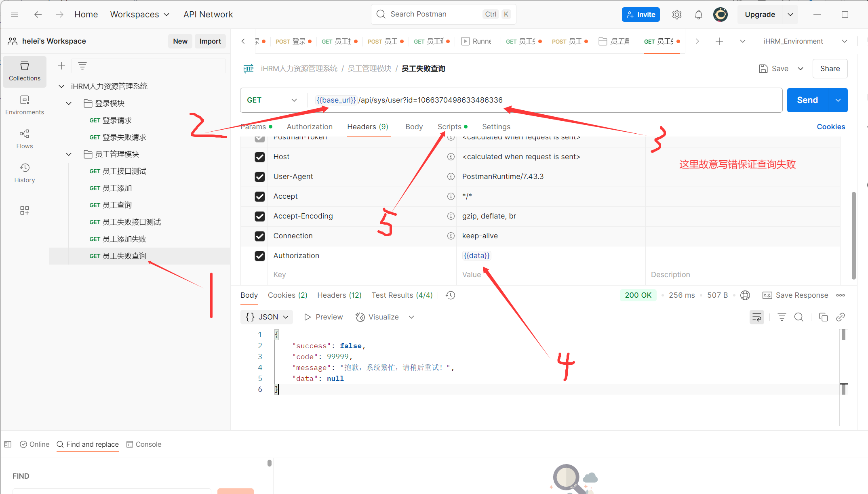This screenshot has width=868, height=494.
Task: Uncheck the Host header checkbox
Action: [260, 157]
